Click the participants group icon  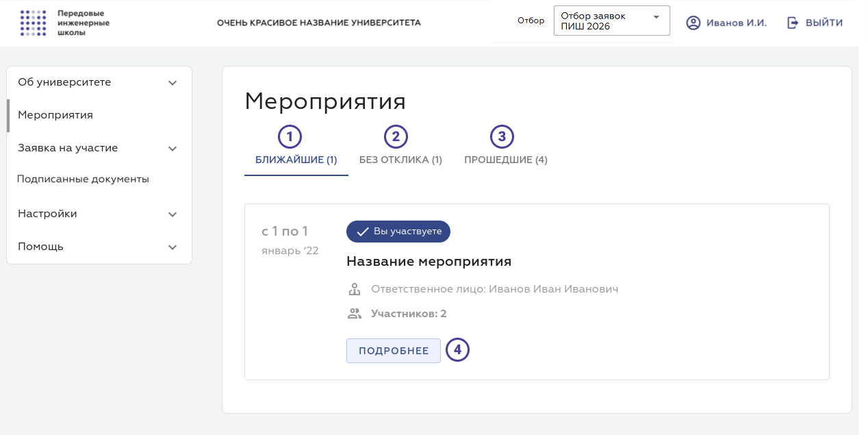[354, 314]
